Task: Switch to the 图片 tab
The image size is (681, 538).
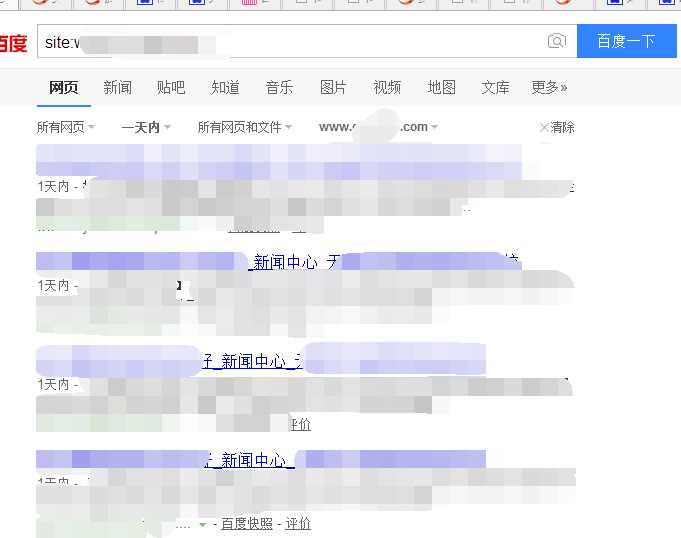Action: (333, 88)
